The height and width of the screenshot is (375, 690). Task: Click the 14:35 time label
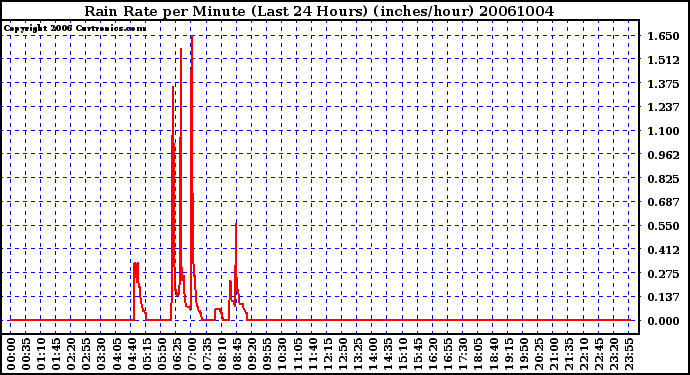pos(387,354)
